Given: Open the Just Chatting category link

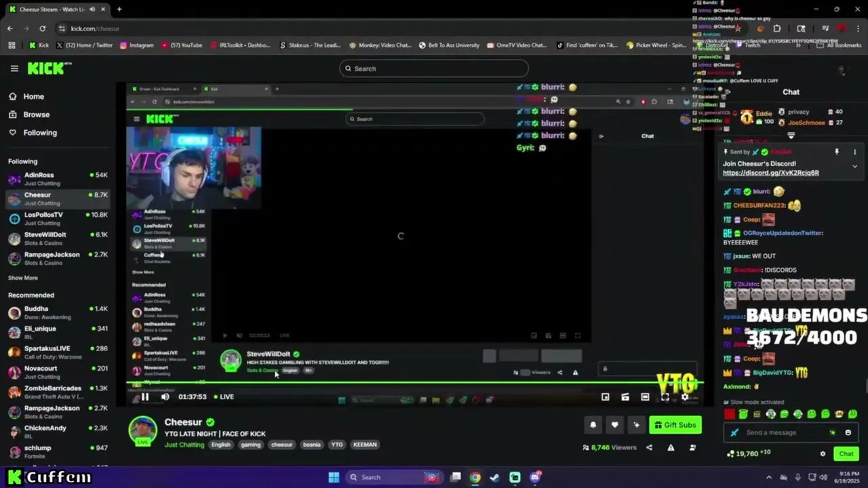Looking at the screenshot, I should pos(184,445).
